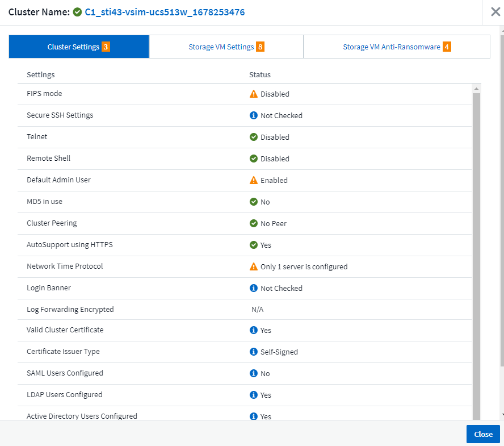504x446 pixels.
Task: Click the AutoSupport using HTTPS check icon
Action: tap(254, 245)
